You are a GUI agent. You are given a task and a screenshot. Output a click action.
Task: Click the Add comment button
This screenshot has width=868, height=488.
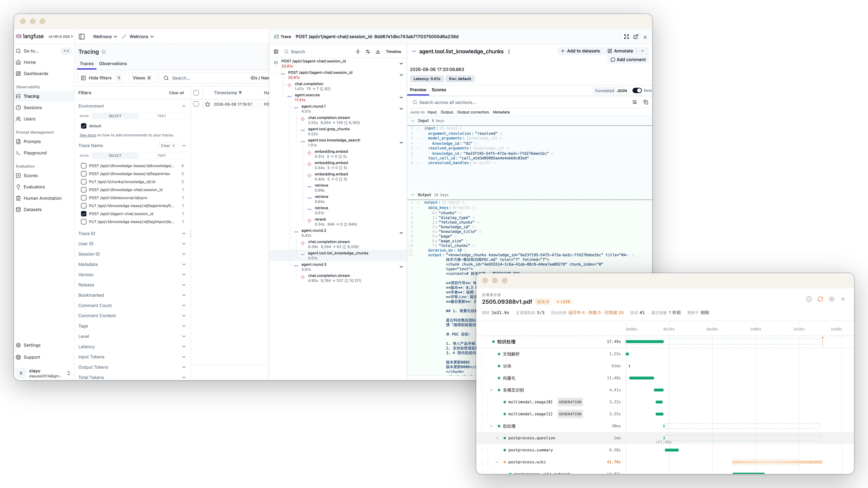point(628,60)
